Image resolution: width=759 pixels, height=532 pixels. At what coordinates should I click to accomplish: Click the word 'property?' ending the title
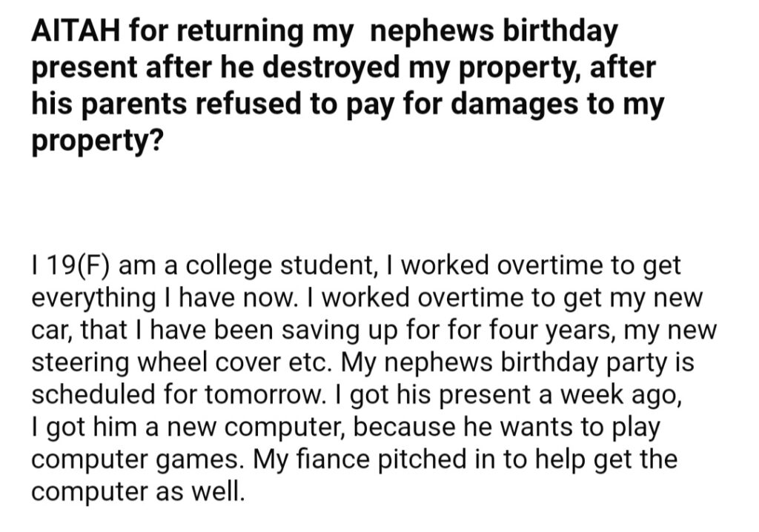pyautogui.click(x=97, y=142)
